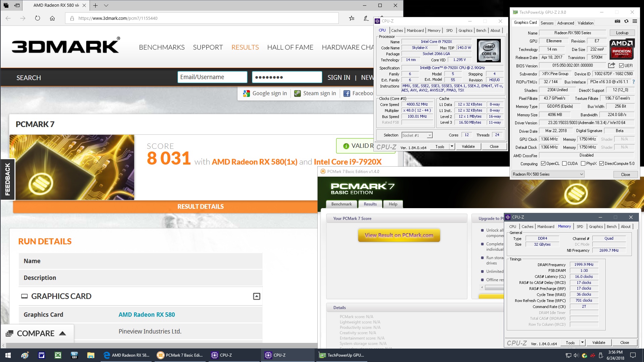Click the volume speaker tray icon
Screen dimensions: 644x362
pyautogui.click(x=576, y=355)
